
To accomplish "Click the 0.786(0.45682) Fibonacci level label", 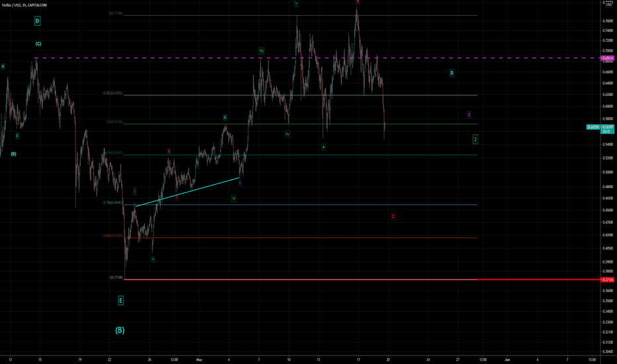I will point(113,203).
